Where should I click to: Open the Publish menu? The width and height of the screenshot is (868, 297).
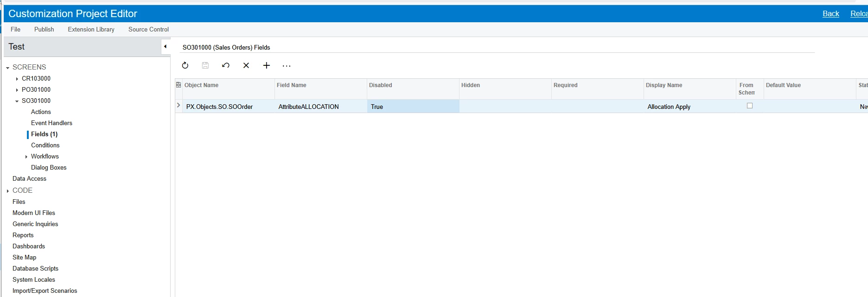[x=44, y=29]
